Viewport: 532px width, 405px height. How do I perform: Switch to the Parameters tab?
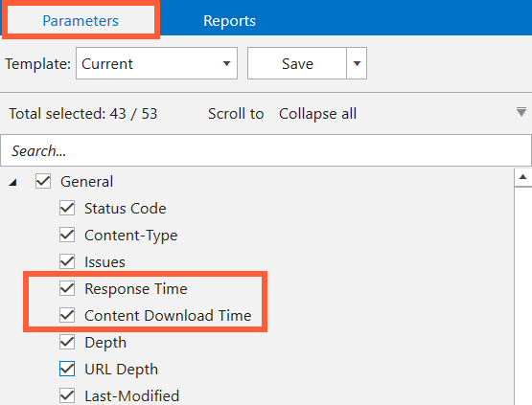point(81,21)
